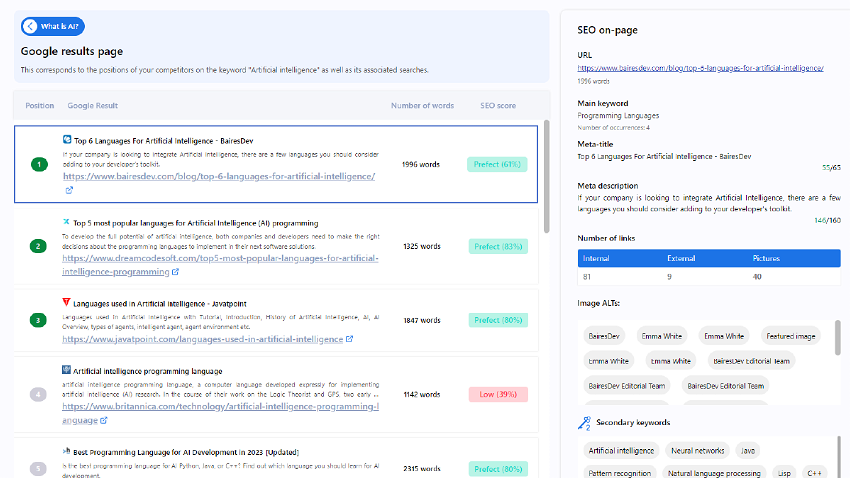Click Top 5 most popular languages title
The height and width of the screenshot is (478, 850).
[196, 223]
